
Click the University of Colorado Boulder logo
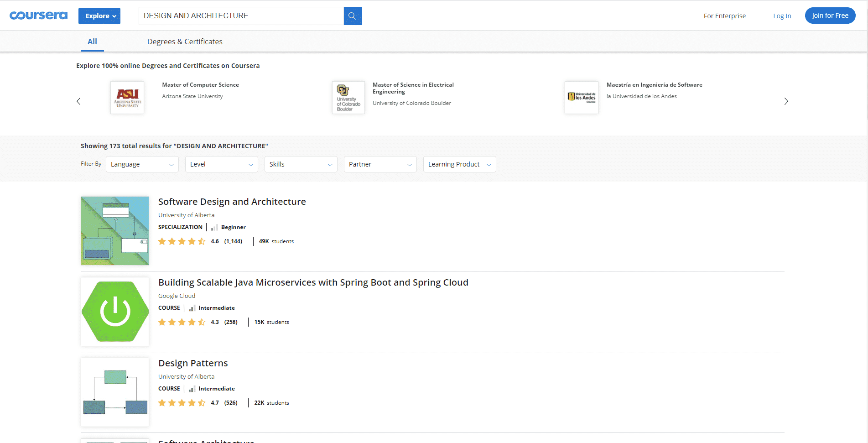(x=348, y=98)
